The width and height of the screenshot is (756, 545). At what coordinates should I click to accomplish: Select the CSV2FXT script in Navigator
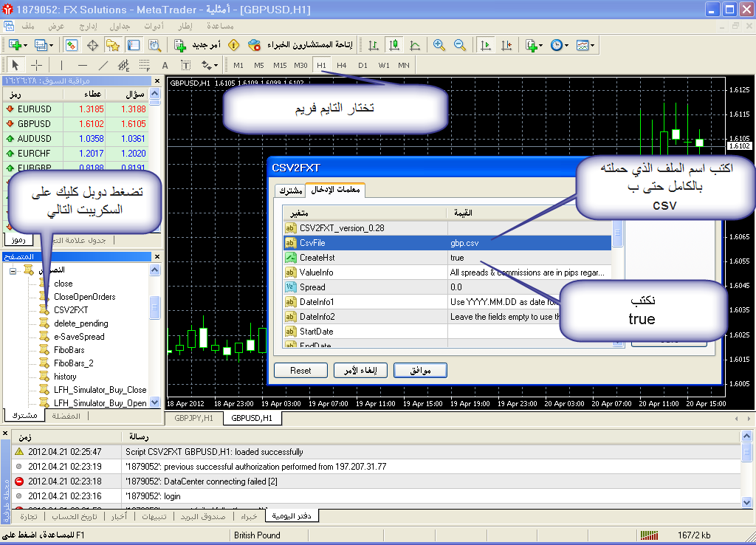71,310
